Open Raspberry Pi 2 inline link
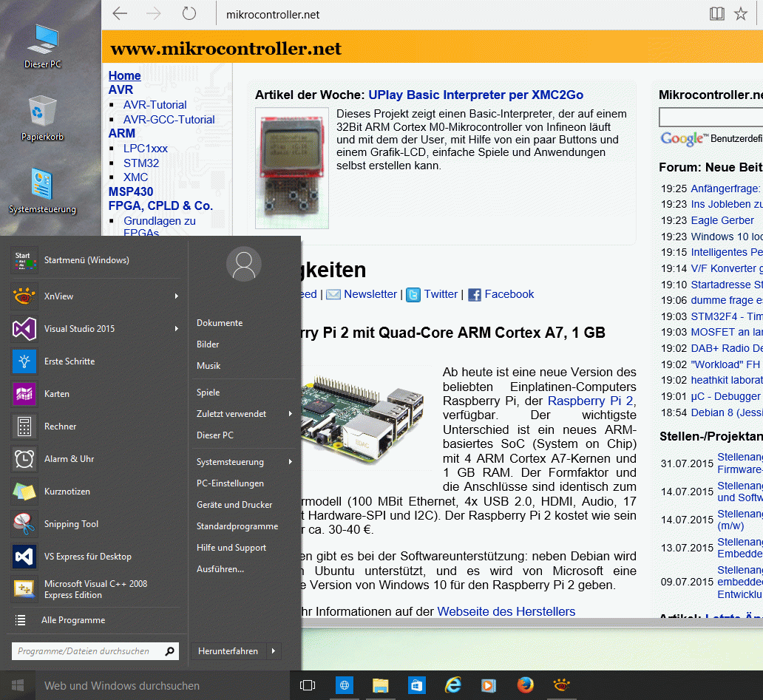 click(x=590, y=401)
